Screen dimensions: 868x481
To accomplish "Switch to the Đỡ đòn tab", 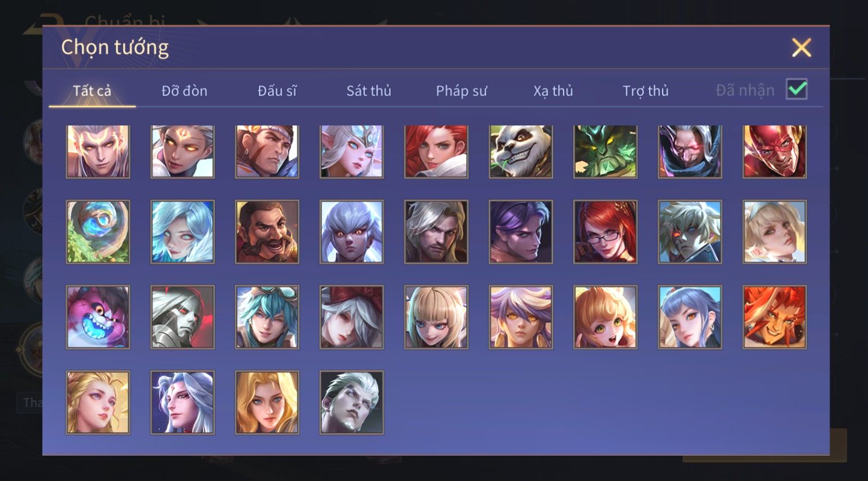I will point(184,91).
